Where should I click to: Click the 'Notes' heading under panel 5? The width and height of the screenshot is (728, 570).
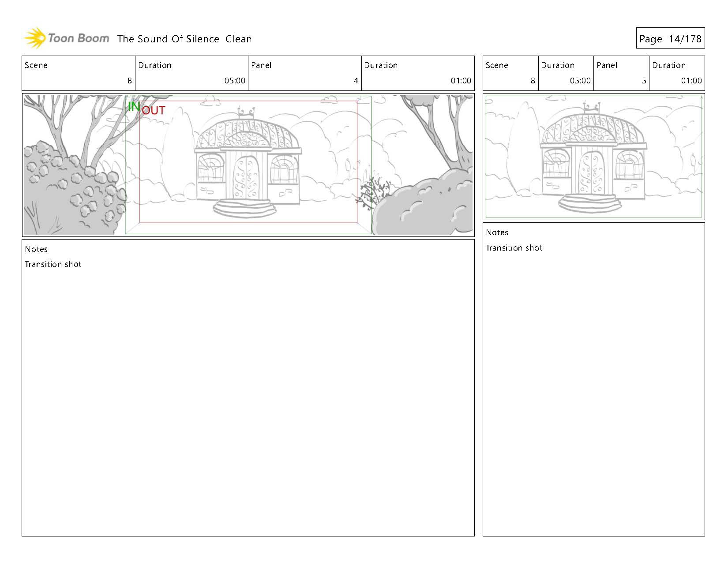click(x=497, y=232)
